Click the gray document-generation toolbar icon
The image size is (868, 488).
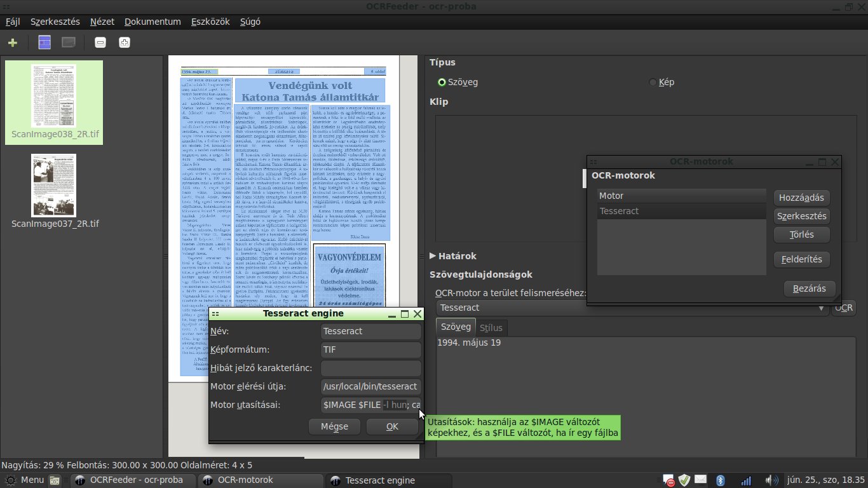coord(69,43)
